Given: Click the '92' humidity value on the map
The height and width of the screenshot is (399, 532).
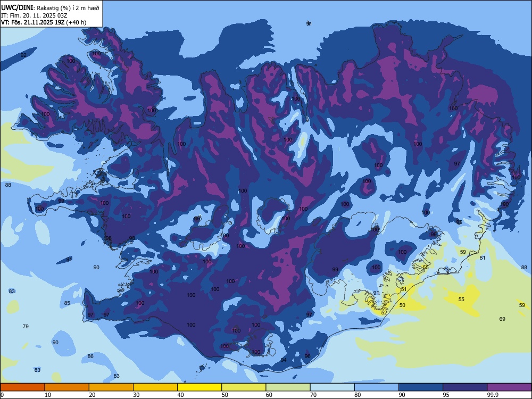Looking at the screenshot, I should coord(23,55).
